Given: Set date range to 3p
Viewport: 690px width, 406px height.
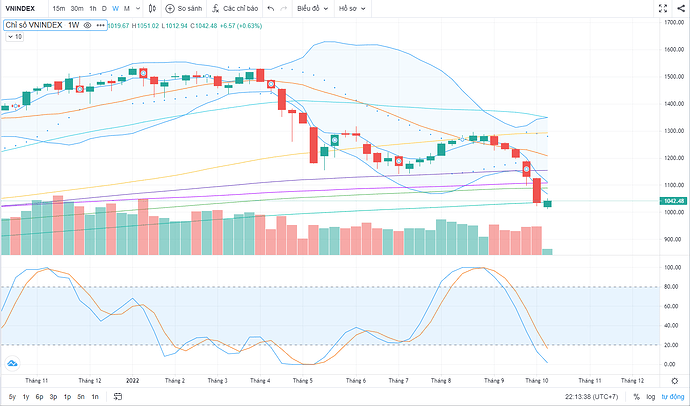Looking at the screenshot, I should [53, 397].
